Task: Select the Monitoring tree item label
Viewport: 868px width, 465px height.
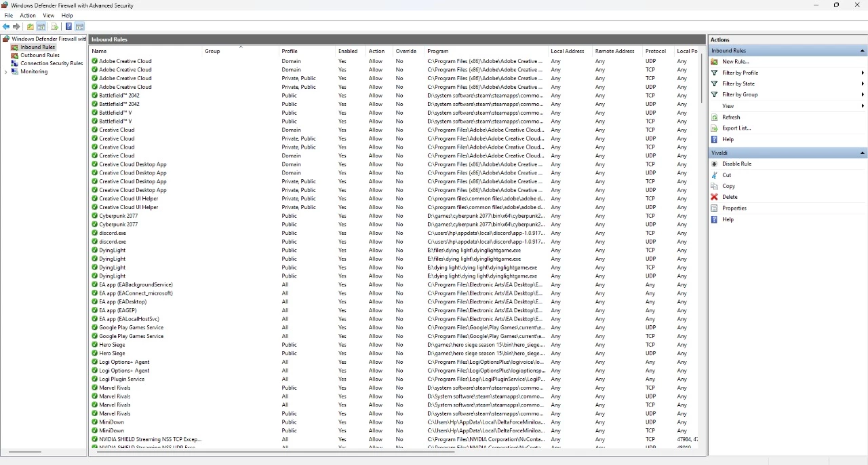Action: (34, 72)
